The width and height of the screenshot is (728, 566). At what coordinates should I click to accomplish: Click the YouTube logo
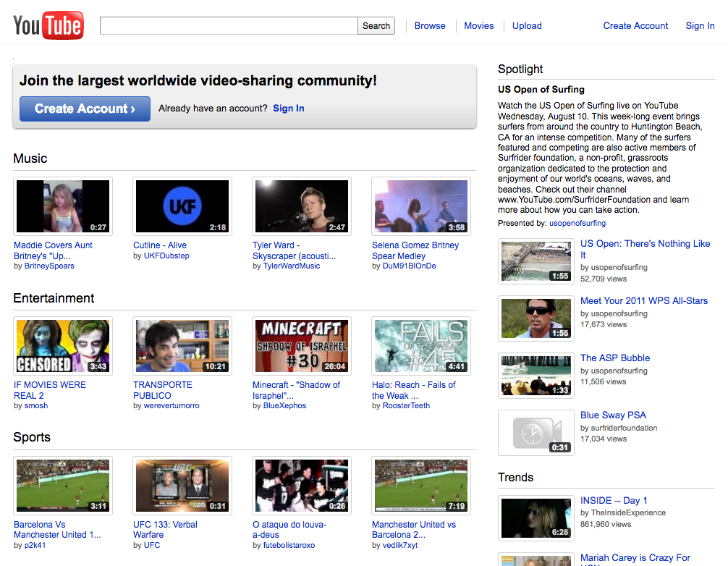[48, 25]
